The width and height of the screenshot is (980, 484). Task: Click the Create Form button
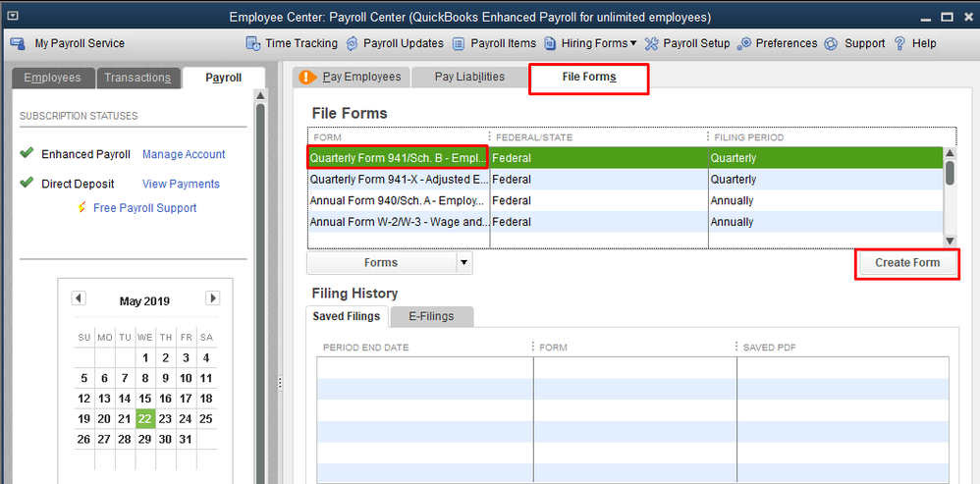coord(907,263)
